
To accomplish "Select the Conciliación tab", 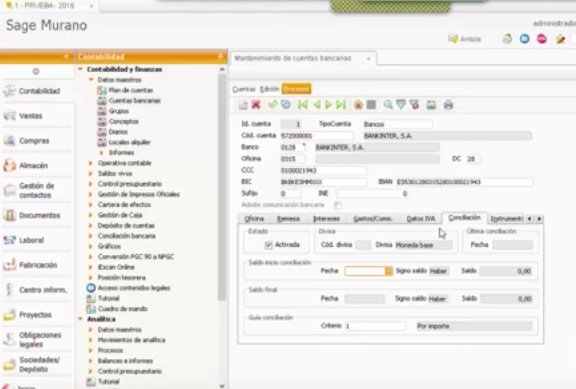I will tap(465, 218).
